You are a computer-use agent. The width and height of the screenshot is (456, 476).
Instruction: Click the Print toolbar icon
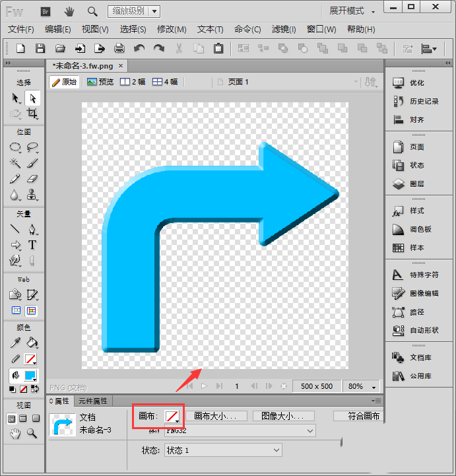(119, 48)
